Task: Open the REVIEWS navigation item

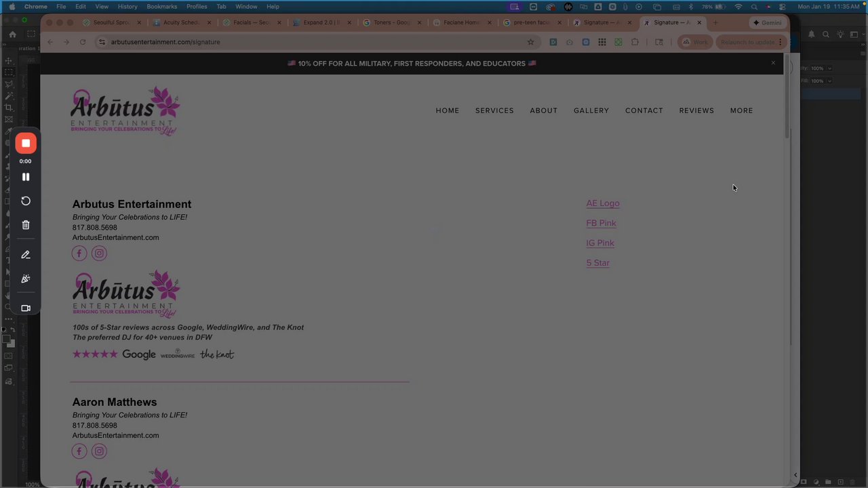Action: [x=696, y=110]
